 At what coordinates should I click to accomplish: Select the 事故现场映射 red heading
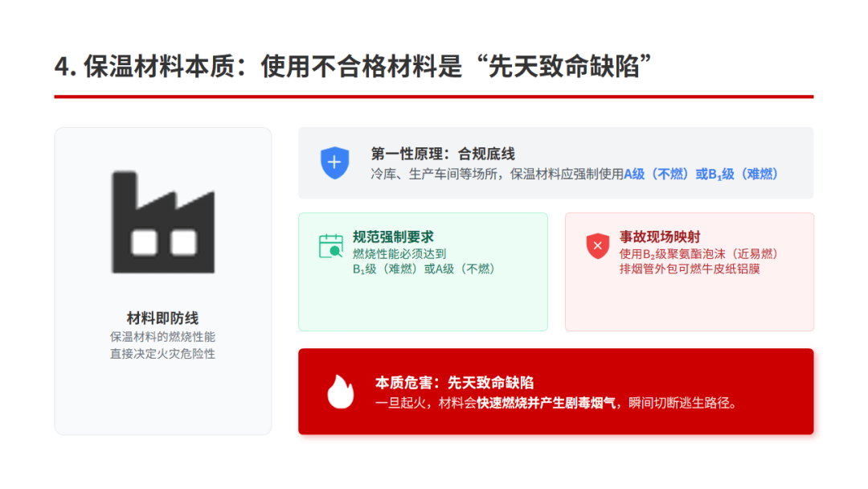click(660, 237)
